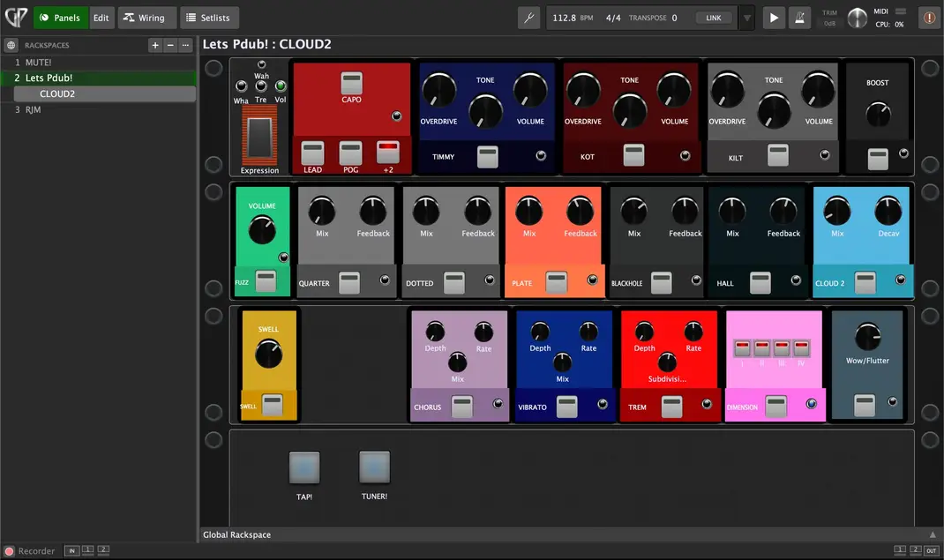Enable the KILT pedal footswitch

[x=778, y=155]
